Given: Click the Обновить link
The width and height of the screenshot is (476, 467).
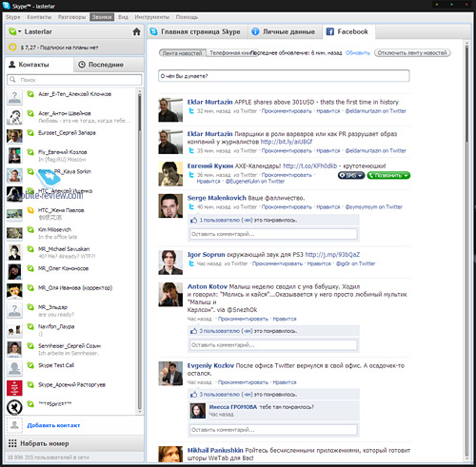Looking at the screenshot, I should point(358,53).
